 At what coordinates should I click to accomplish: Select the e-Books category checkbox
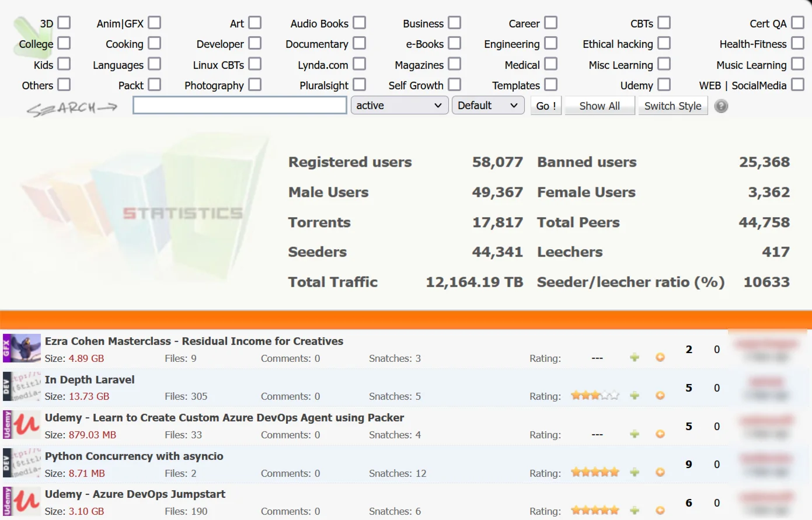(x=455, y=43)
